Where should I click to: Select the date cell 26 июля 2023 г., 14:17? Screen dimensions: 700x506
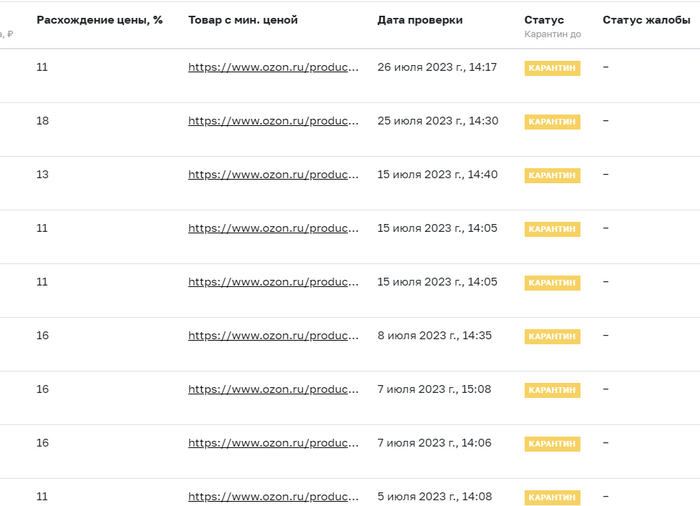click(437, 68)
